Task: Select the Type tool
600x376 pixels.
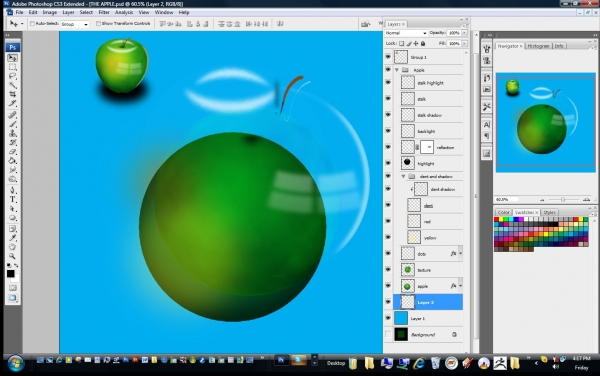Action: point(13,199)
